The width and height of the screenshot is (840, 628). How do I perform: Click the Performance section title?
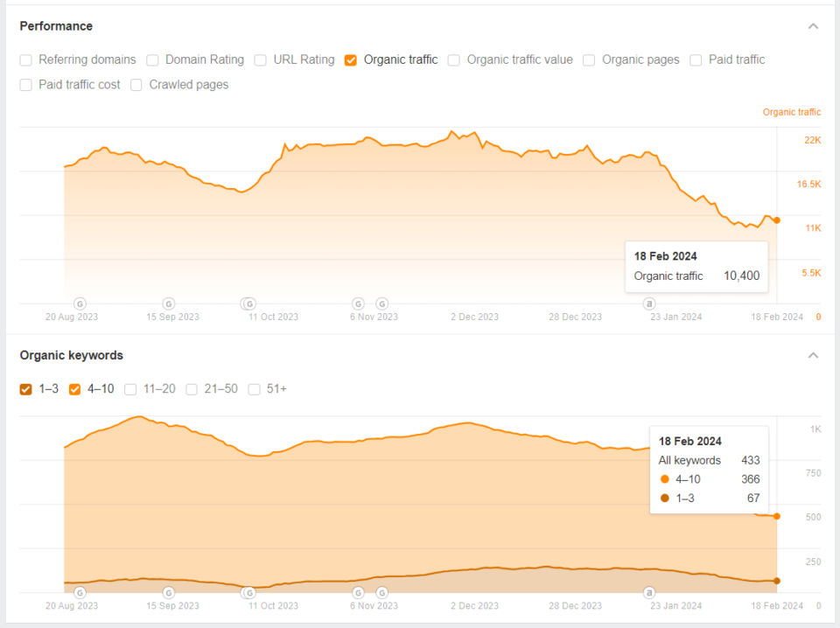pos(56,25)
